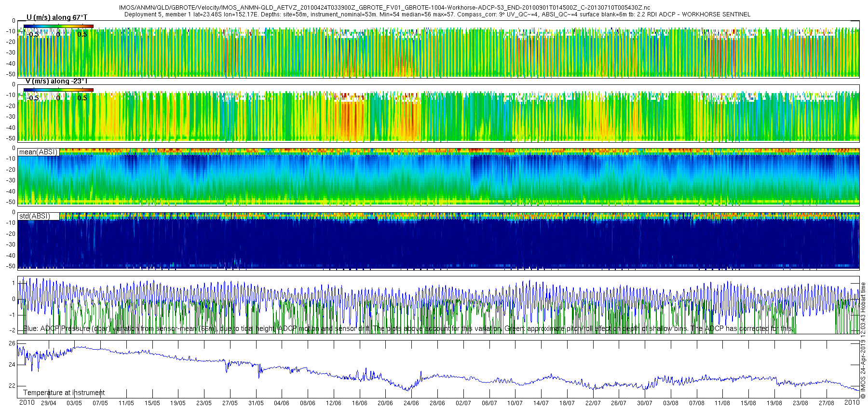The height and width of the screenshot is (410, 868).
Task: Click the std(ABSI) panel label
Action: 34,216
